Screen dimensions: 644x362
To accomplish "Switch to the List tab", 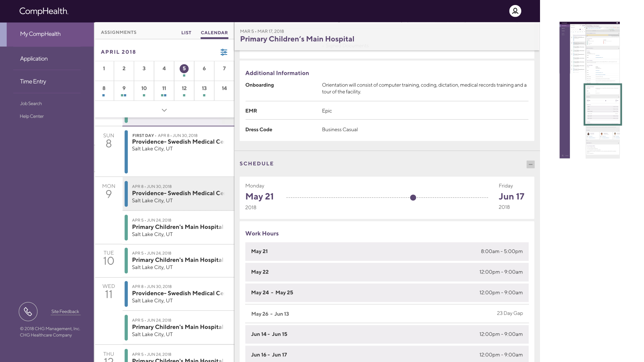I will (186, 33).
